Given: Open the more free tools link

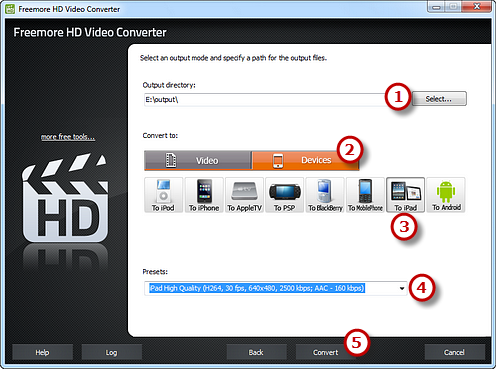Looking at the screenshot, I should click(68, 137).
